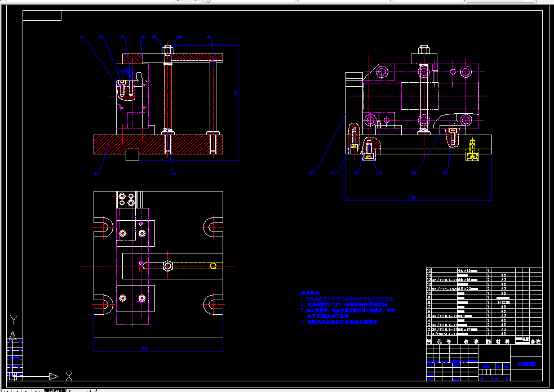Click the Y axis label of the UCS icon
Viewport: 554px width, 392px height.
tap(14, 320)
